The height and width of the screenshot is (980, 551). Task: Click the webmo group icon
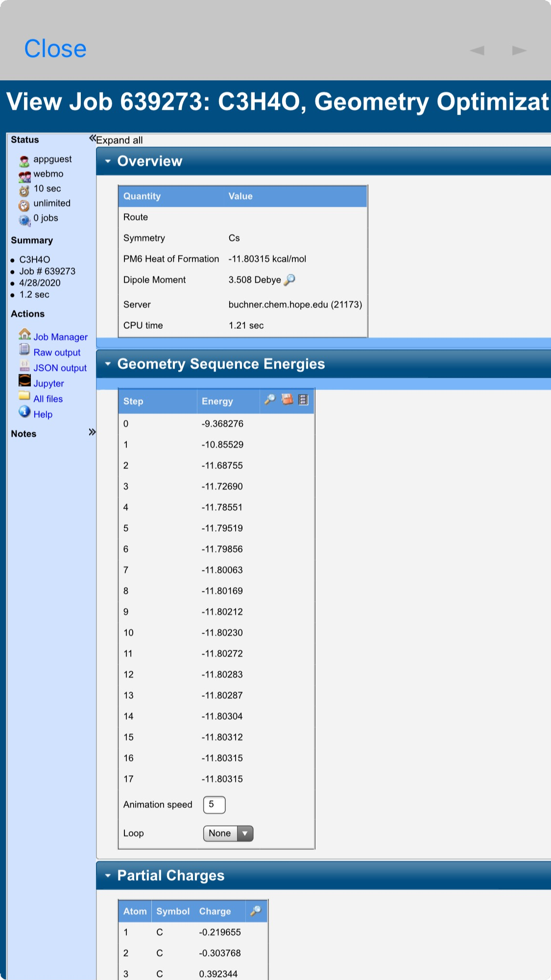tap(24, 176)
